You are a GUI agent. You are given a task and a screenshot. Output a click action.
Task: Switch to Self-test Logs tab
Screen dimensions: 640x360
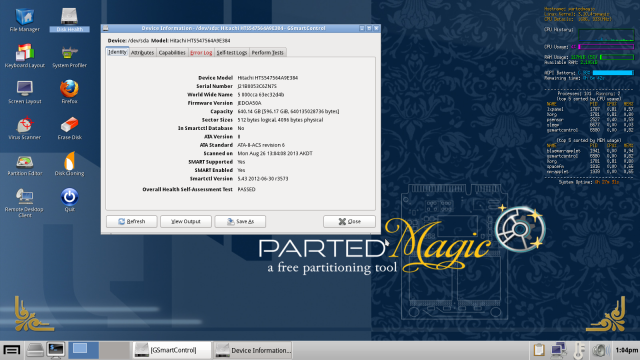pos(231,53)
